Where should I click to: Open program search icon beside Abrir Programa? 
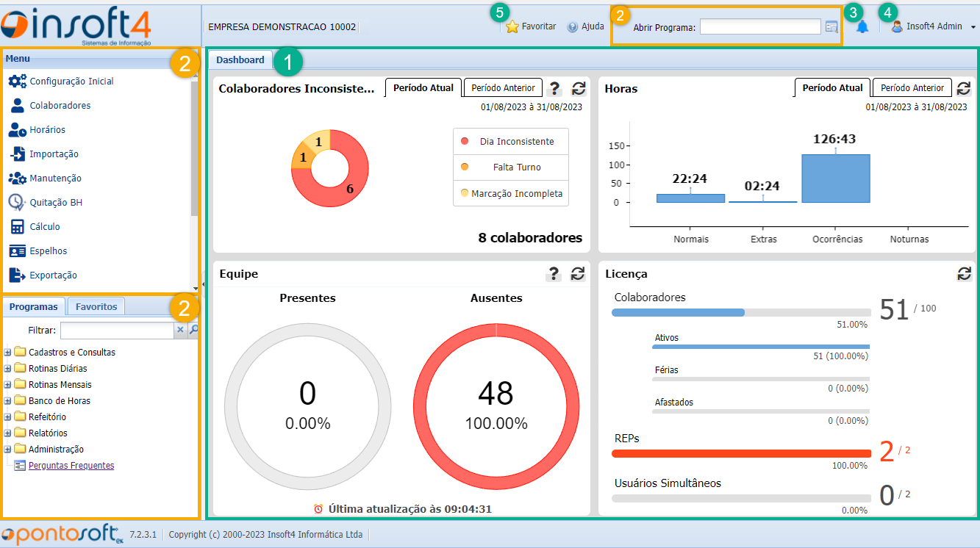click(831, 26)
